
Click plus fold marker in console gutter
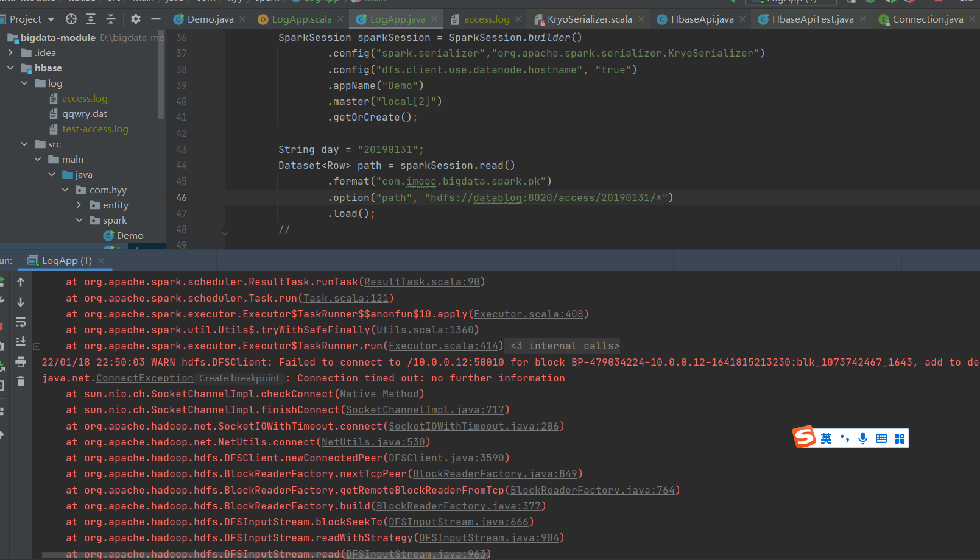tap(37, 346)
